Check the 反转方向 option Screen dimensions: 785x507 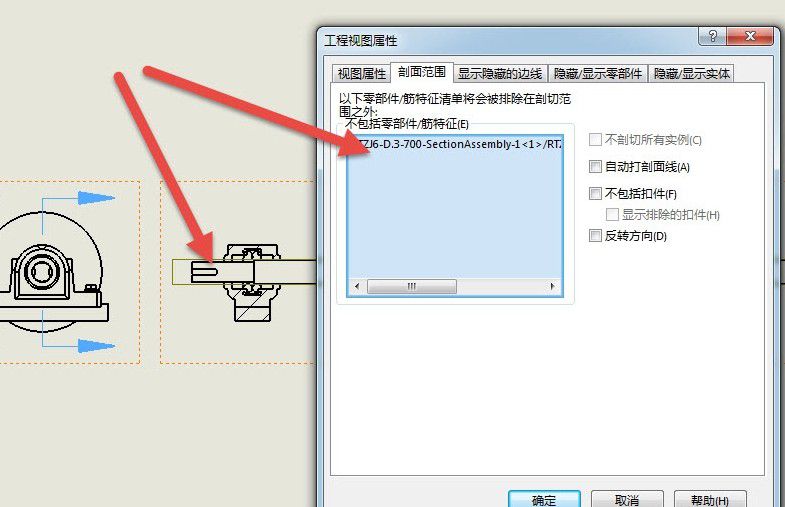click(595, 236)
